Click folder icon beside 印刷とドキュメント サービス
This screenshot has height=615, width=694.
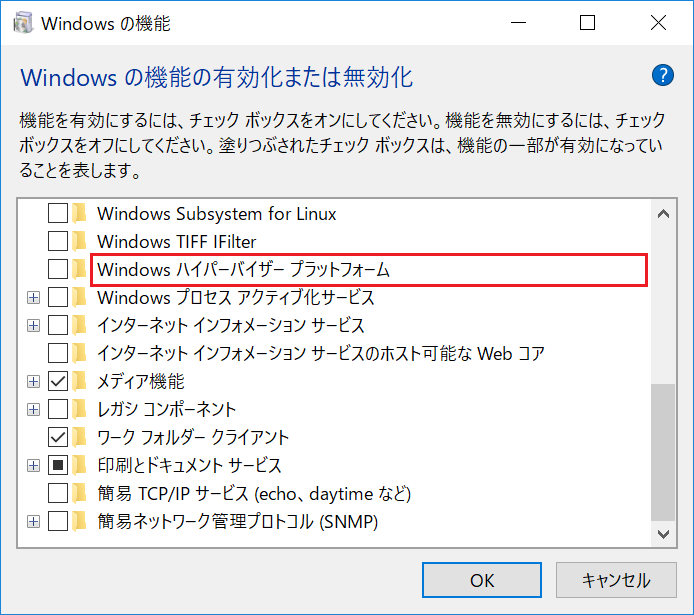point(80,465)
